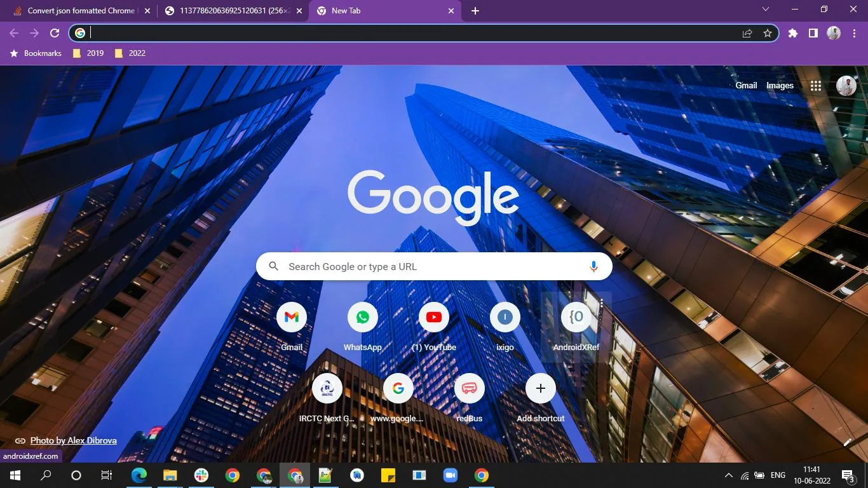The height and width of the screenshot is (488, 868).
Task: Open the Google apps grid icon
Action: click(x=817, y=85)
